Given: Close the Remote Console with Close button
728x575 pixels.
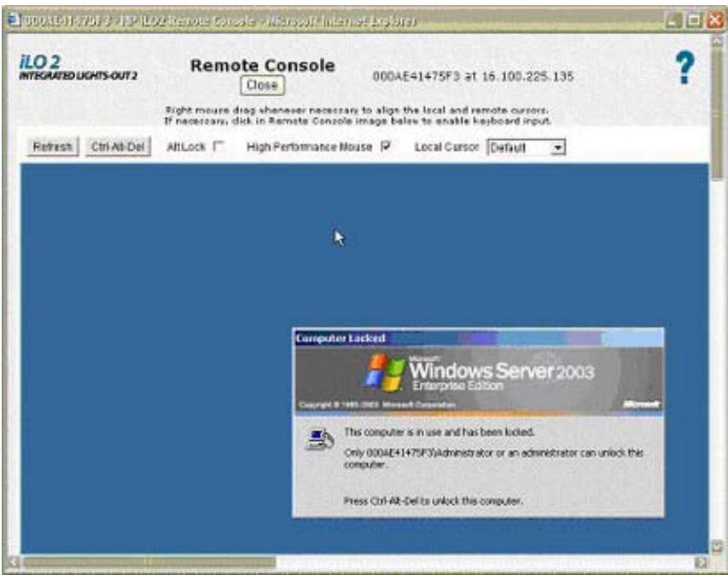Looking at the screenshot, I should click(x=262, y=85).
